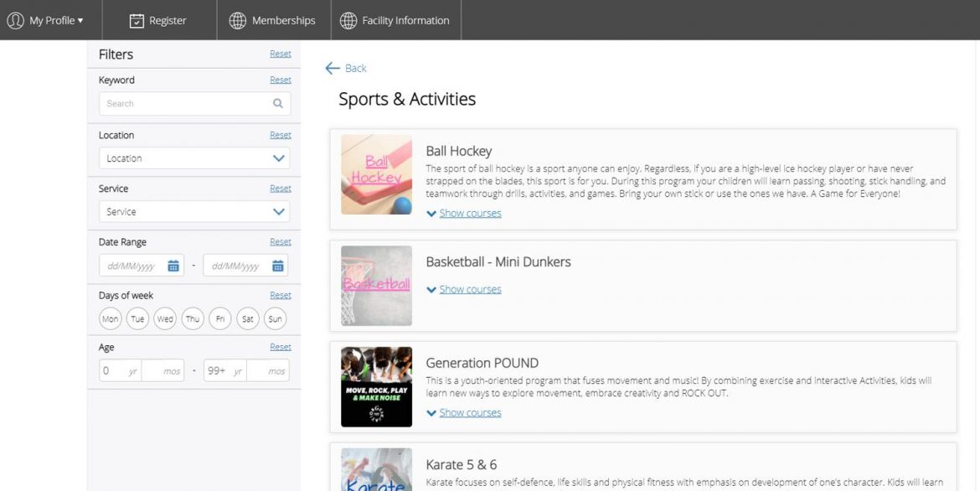
Task: Toggle the Sun day filter
Action: (x=275, y=319)
